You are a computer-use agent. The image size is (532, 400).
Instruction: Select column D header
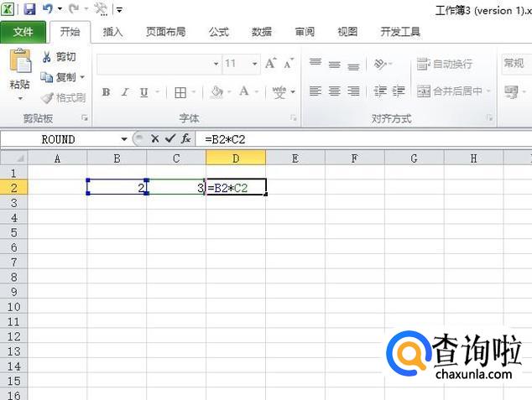pyautogui.click(x=236, y=158)
